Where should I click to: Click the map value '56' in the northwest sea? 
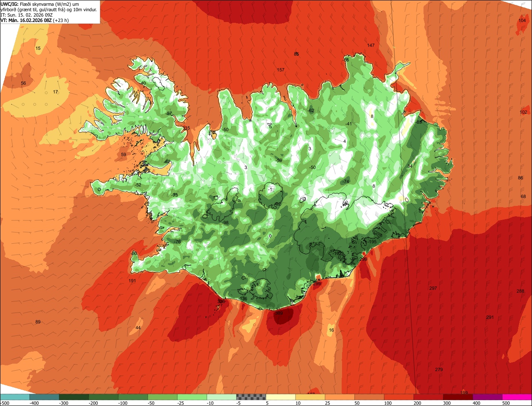tap(23, 83)
